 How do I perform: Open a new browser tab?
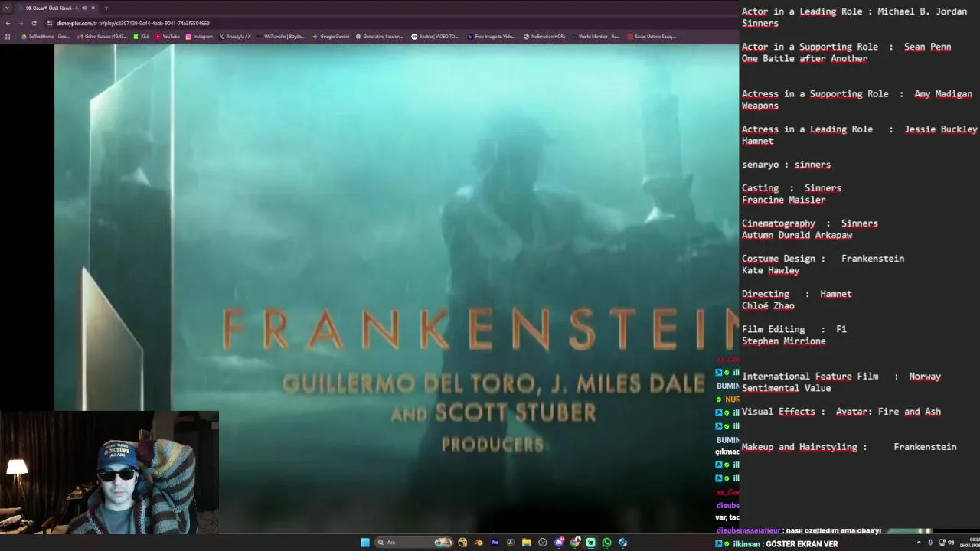click(106, 8)
